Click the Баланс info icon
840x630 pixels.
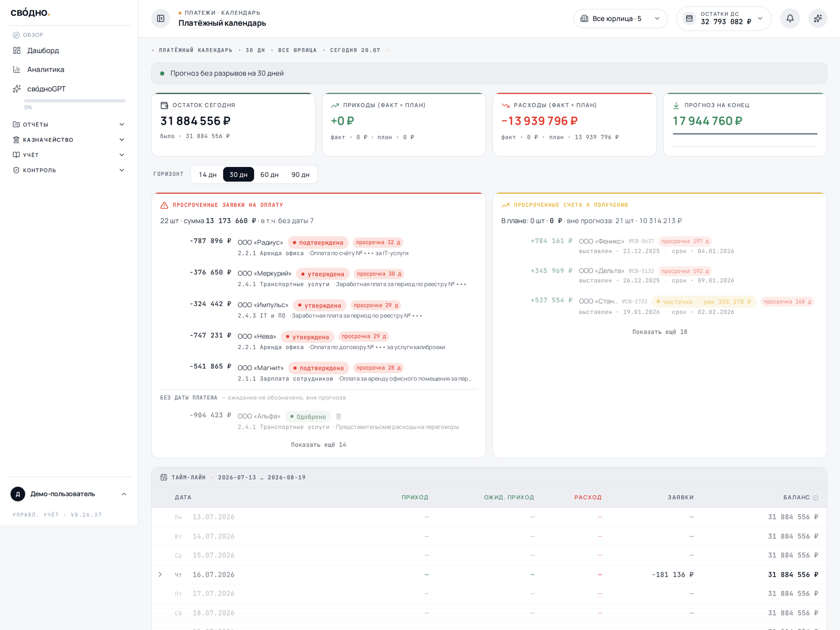(x=815, y=497)
